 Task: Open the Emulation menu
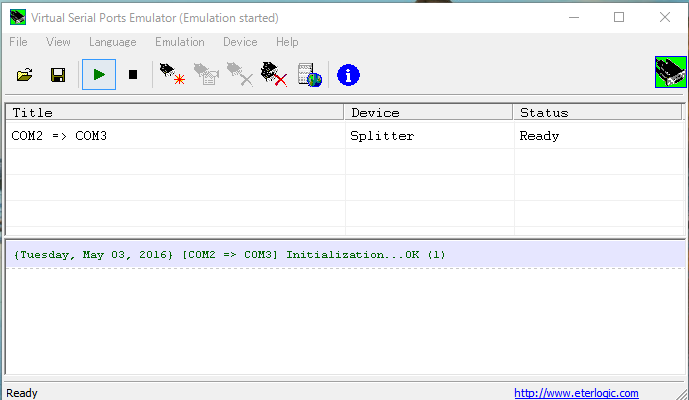click(x=180, y=42)
